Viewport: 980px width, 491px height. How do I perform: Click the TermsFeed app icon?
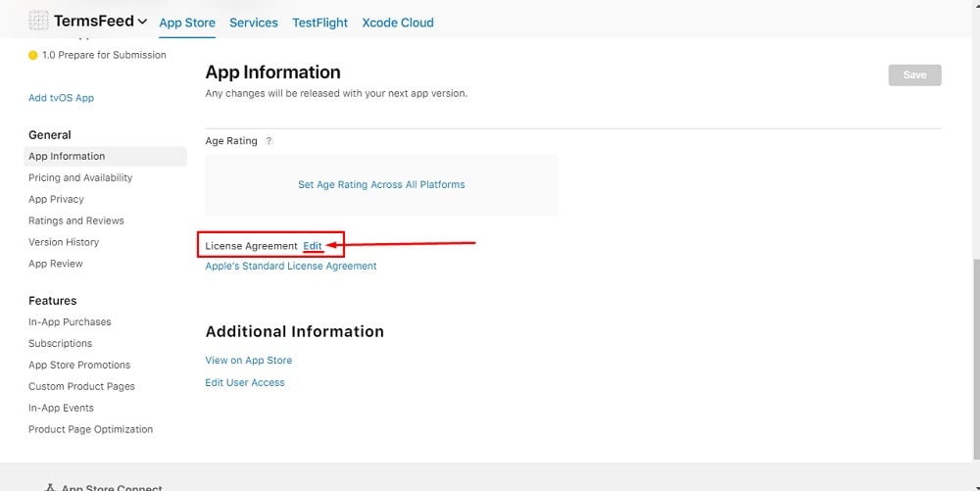[x=38, y=21]
